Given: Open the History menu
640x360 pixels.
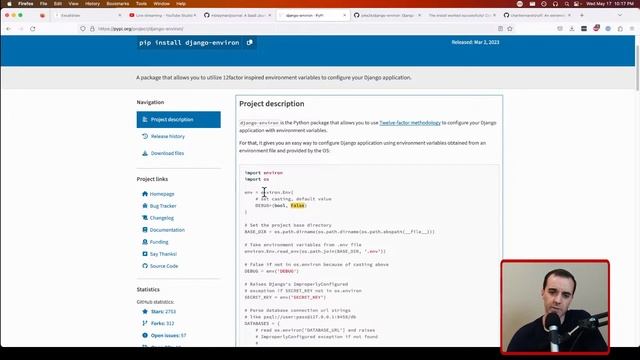Looking at the screenshot, I should (92, 4).
